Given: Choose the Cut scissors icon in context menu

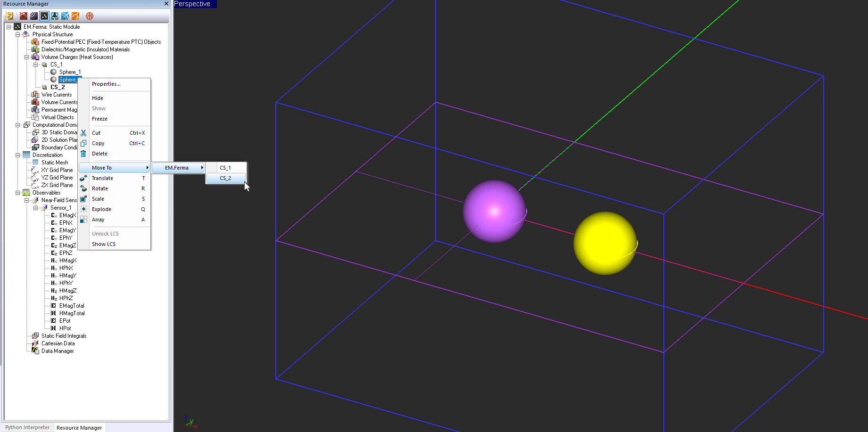Looking at the screenshot, I should click(x=83, y=133).
